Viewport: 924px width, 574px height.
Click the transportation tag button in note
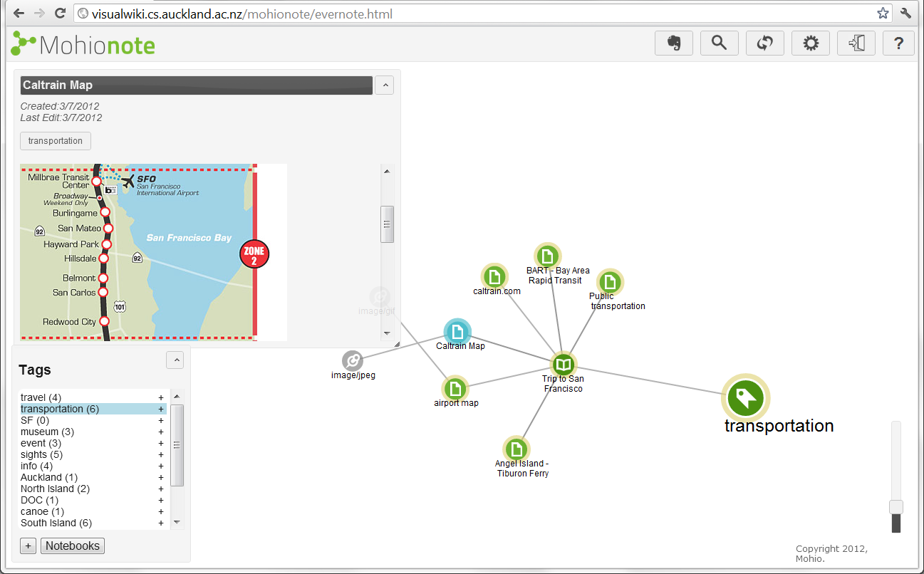click(x=56, y=140)
